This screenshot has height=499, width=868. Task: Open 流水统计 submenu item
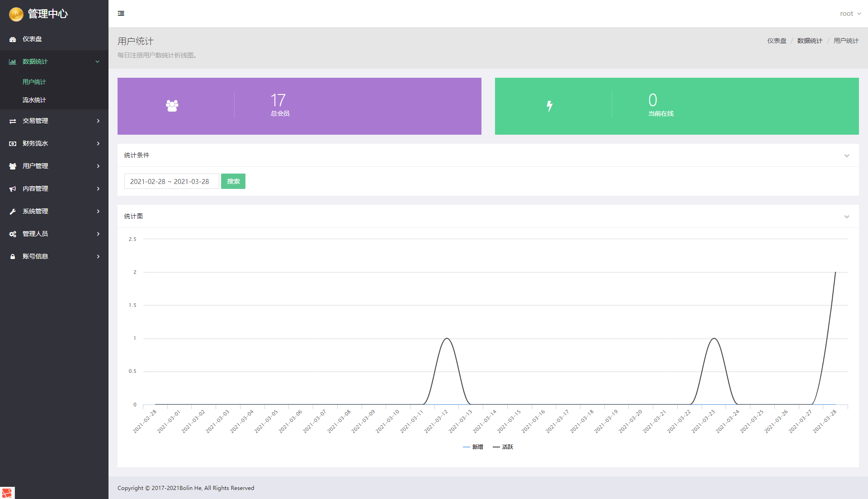point(34,100)
